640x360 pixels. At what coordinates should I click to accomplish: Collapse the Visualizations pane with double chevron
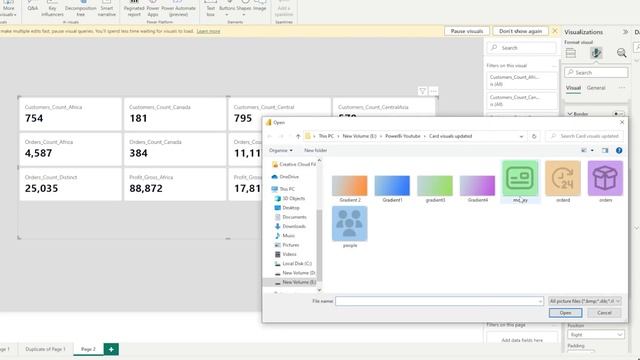(x=625, y=32)
